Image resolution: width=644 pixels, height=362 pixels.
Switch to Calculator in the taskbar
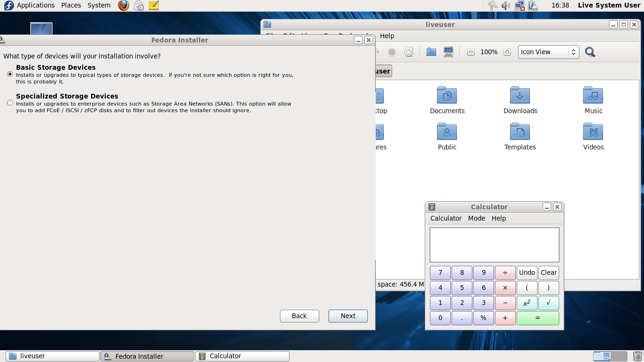242,356
